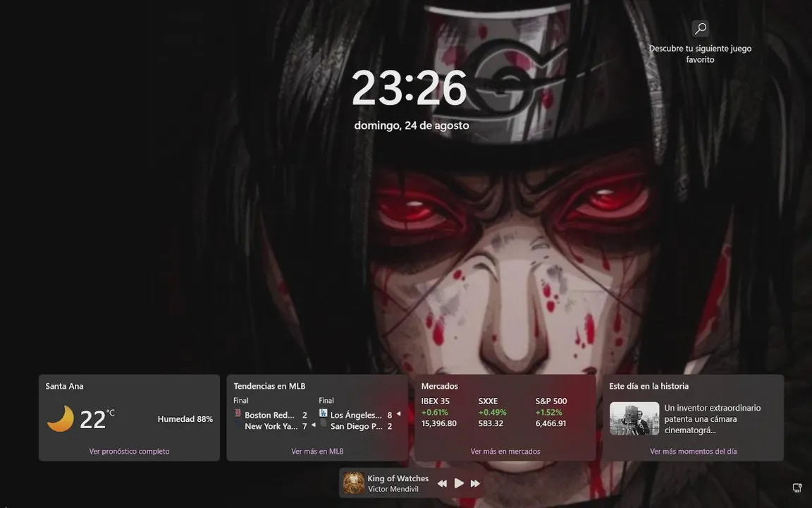Click the 'Boston Red...' team name
The image size is (812, 508).
pyautogui.click(x=269, y=415)
